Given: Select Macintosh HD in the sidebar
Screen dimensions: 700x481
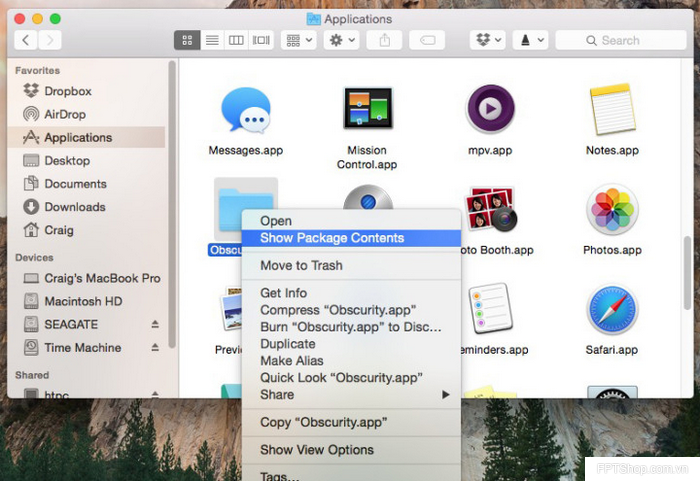Looking at the screenshot, I should click(86, 301).
